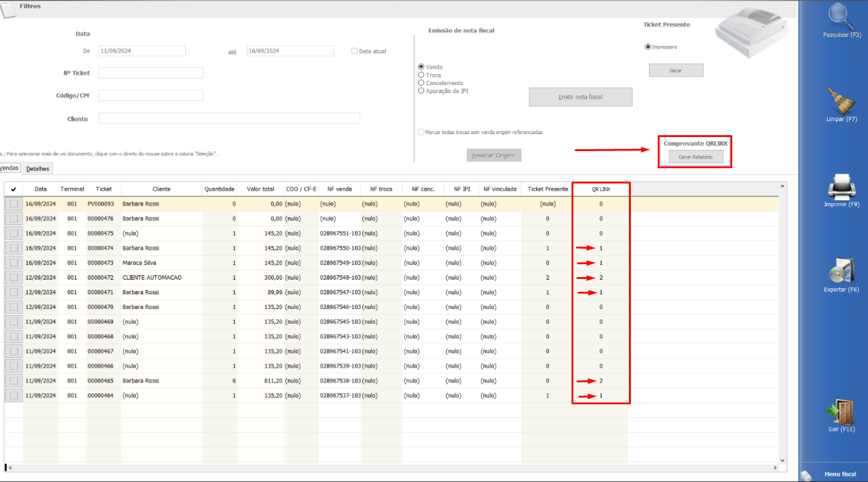Select the Maroca Silva client cell
The image size is (868, 482).
(x=162, y=262)
